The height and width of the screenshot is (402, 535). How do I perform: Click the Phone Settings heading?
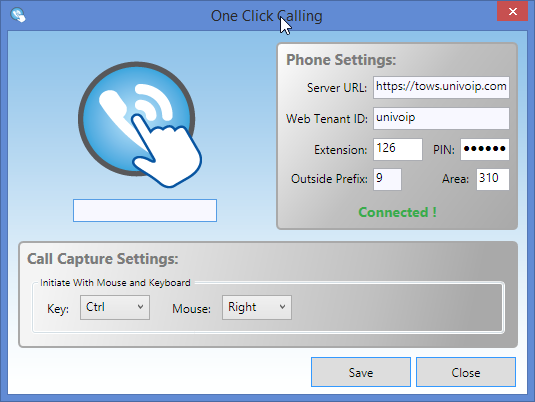point(341,60)
